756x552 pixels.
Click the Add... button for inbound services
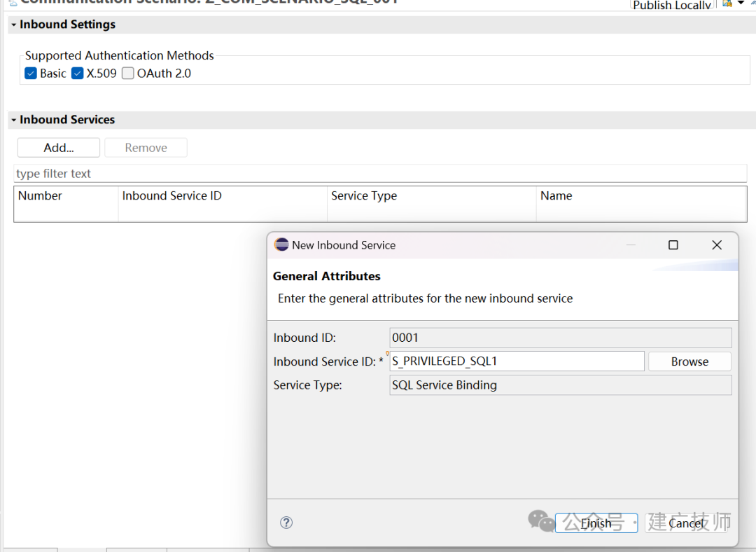point(58,148)
